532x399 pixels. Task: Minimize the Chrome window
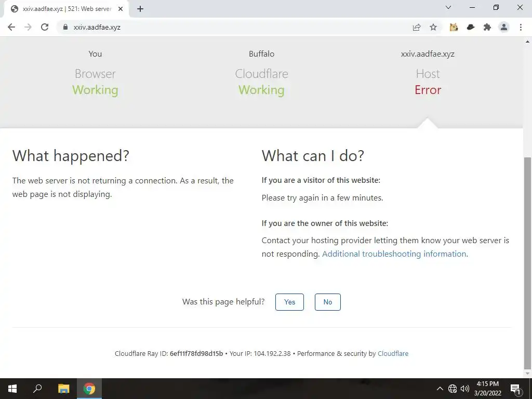pos(472,7)
